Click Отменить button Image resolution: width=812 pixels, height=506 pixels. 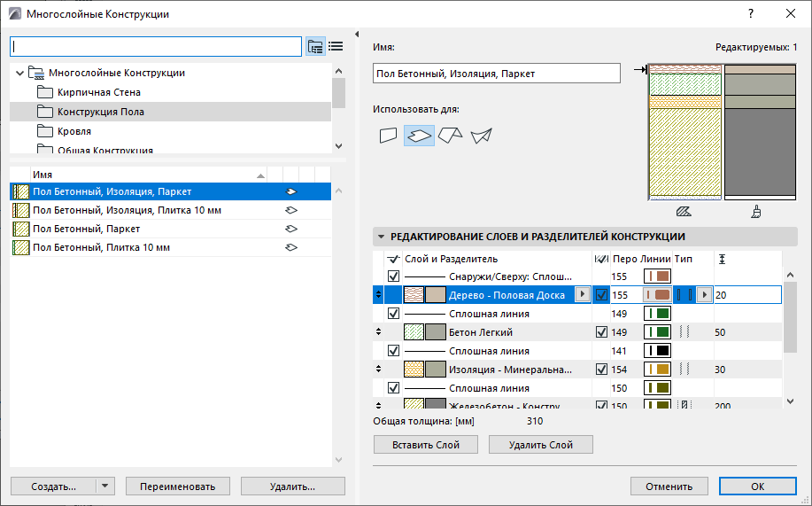[669, 487]
